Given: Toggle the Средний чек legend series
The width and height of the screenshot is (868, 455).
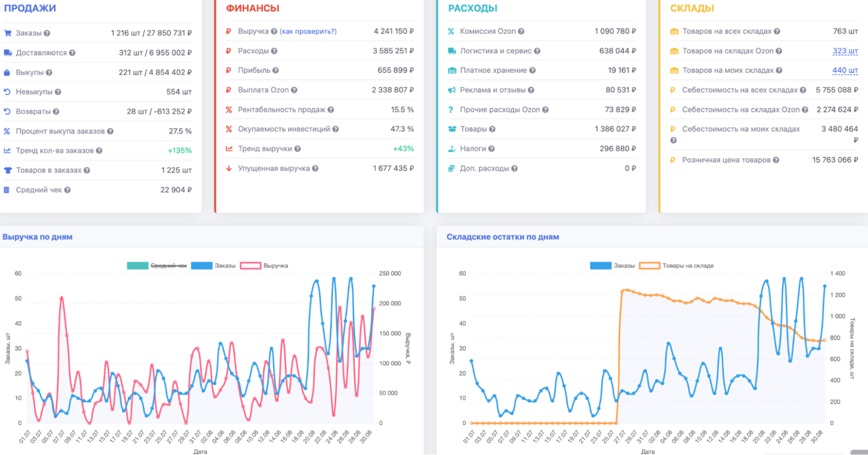Looking at the screenshot, I should (x=157, y=265).
